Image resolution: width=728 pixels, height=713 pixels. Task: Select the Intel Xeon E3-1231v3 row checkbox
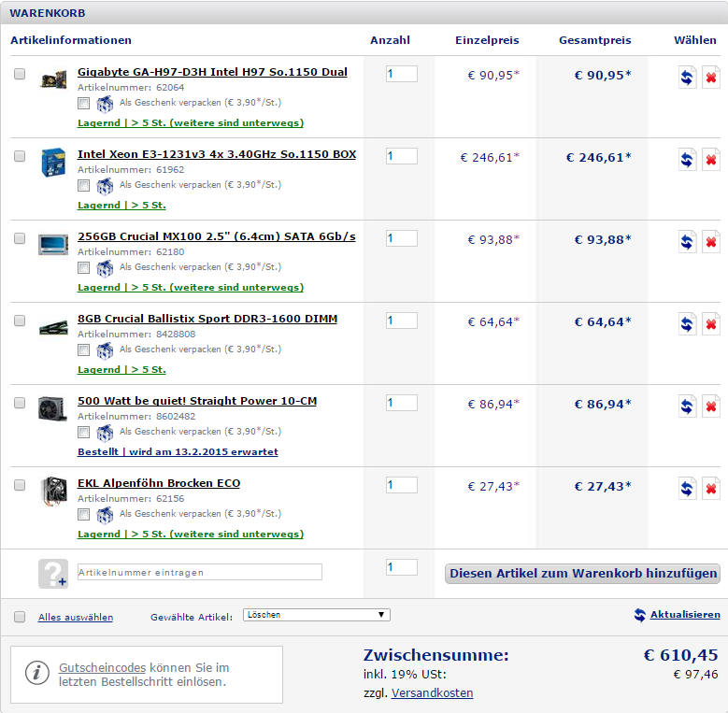pos(20,156)
